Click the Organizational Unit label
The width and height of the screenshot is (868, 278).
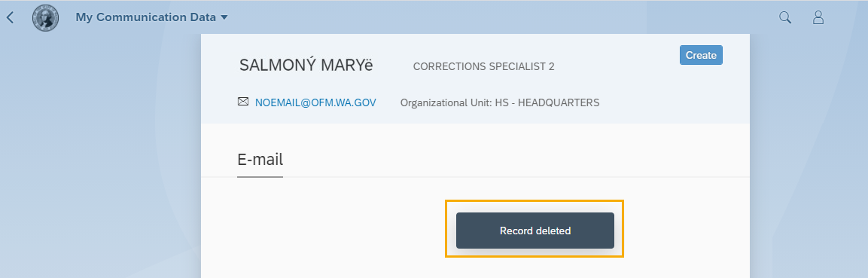tap(446, 103)
